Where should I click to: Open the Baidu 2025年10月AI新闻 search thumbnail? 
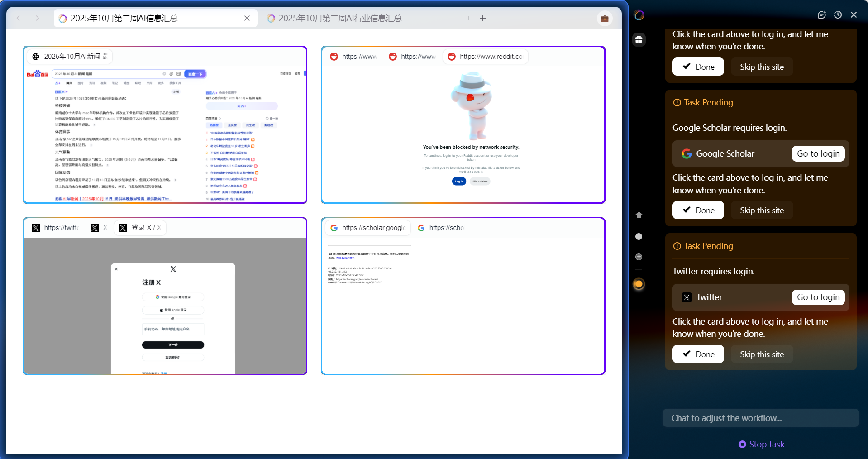point(165,134)
